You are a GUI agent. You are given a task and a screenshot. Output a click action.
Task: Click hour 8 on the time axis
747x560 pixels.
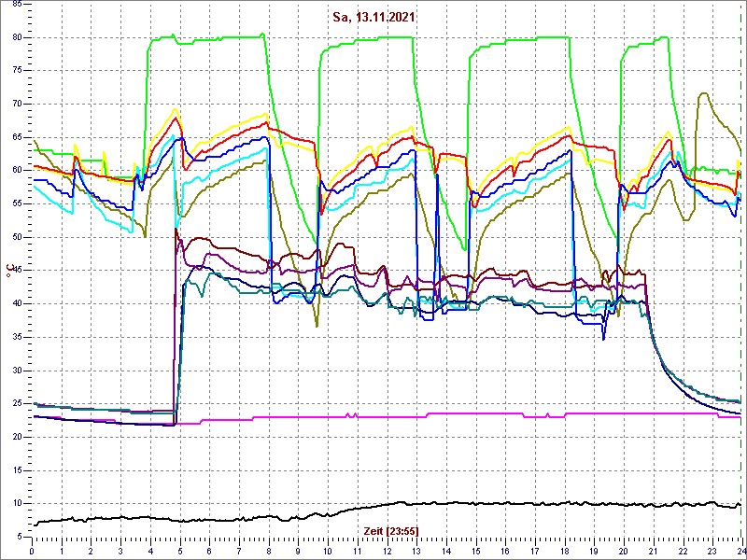point(268,551)
